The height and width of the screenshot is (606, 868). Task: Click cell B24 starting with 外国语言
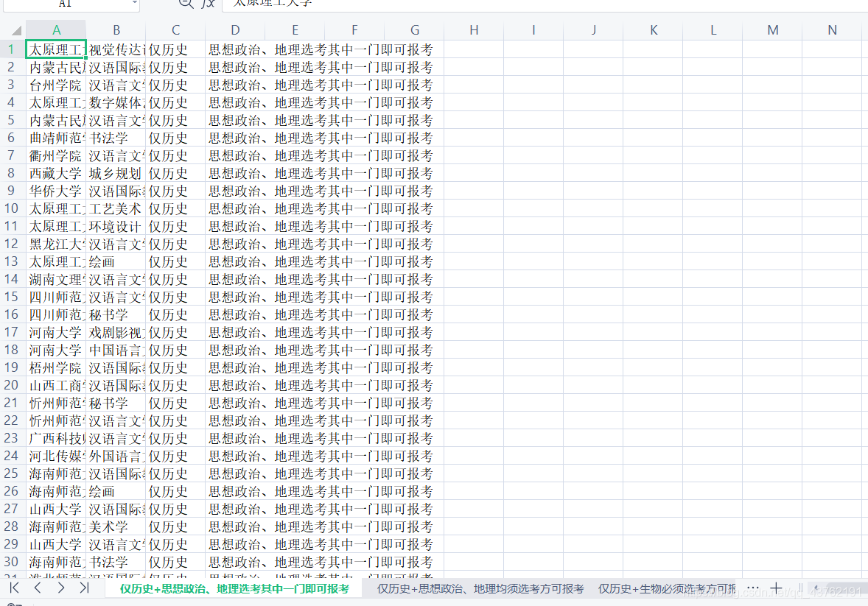click(116, 456)
